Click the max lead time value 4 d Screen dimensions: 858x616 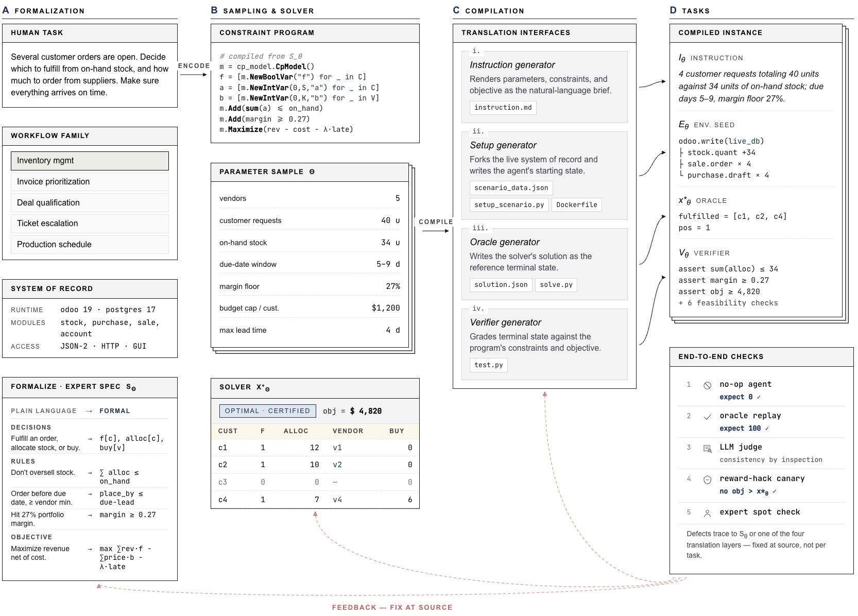pos(393,330)
